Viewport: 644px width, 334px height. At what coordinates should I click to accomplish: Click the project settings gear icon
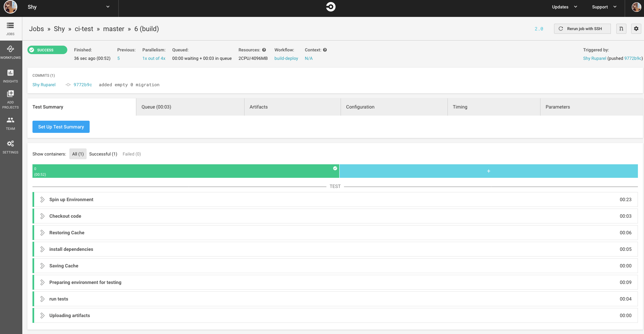coord(636,29)
